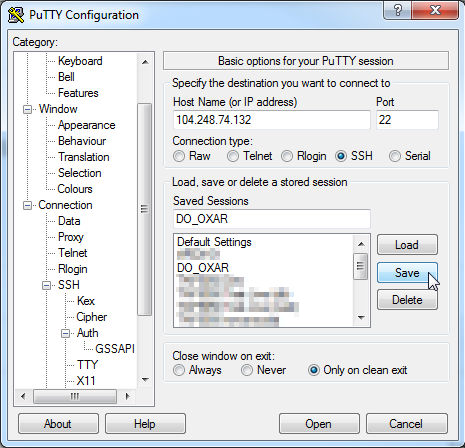Click the question mark help title button
The image size is (465, 448).
(398, 10)
